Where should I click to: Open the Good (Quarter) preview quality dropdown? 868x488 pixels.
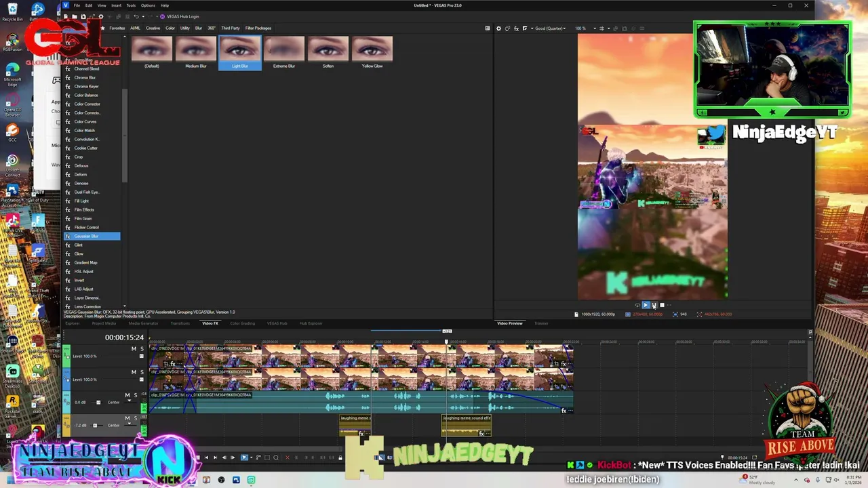click(x=551, y=28)
